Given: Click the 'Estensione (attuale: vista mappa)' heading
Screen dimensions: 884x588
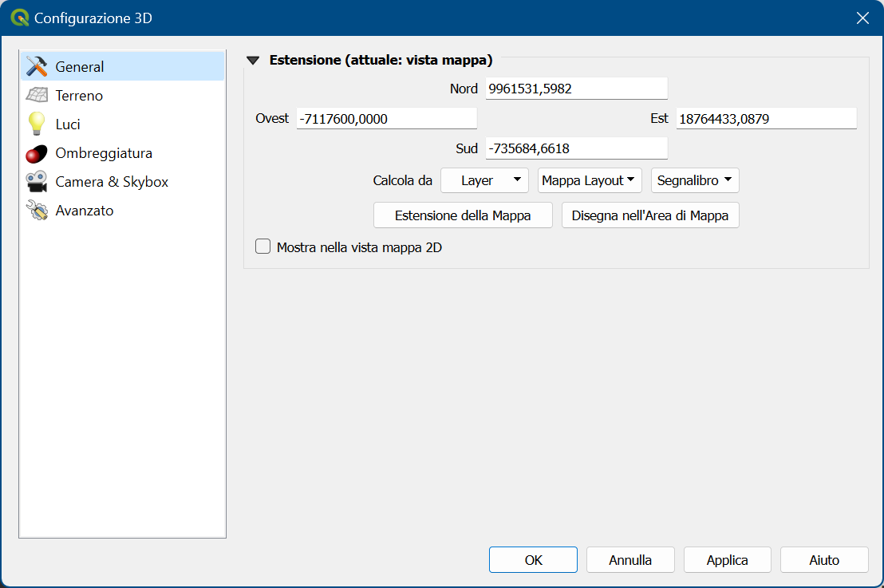Looking at the screenshot, I should click(x=381, y=60).
